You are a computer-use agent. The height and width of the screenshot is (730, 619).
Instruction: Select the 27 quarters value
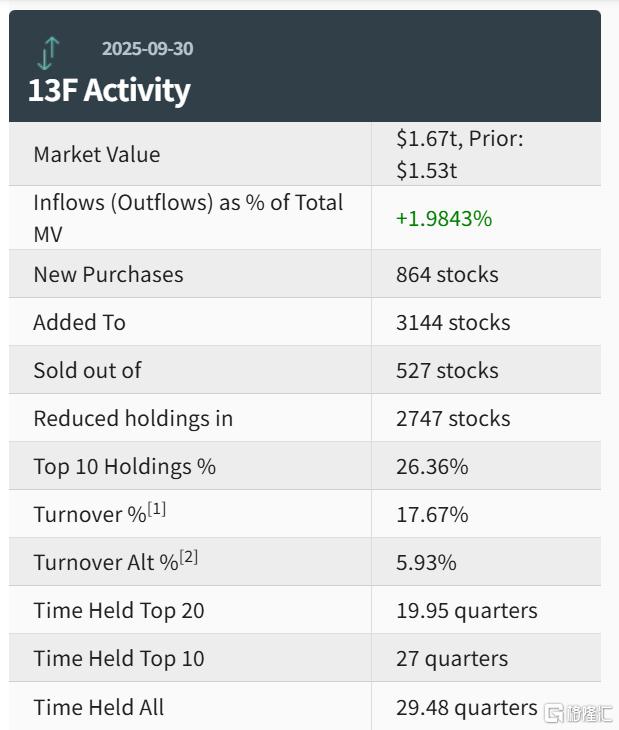(x=452, y=658)
